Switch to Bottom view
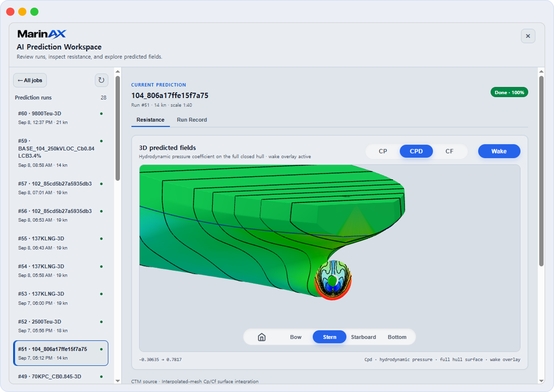This screenshot has width=554, height=392. click(x=397, y=337)
